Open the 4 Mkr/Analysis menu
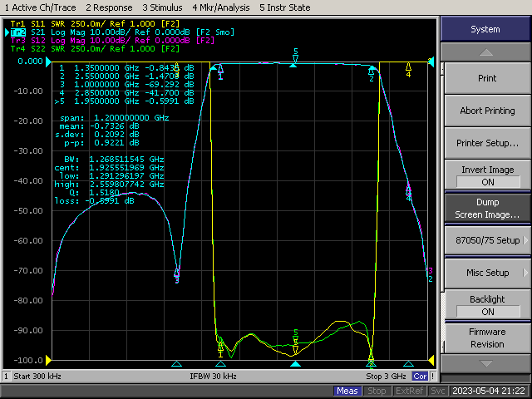Viewport: 532px width, 399px height. point(222,7)
